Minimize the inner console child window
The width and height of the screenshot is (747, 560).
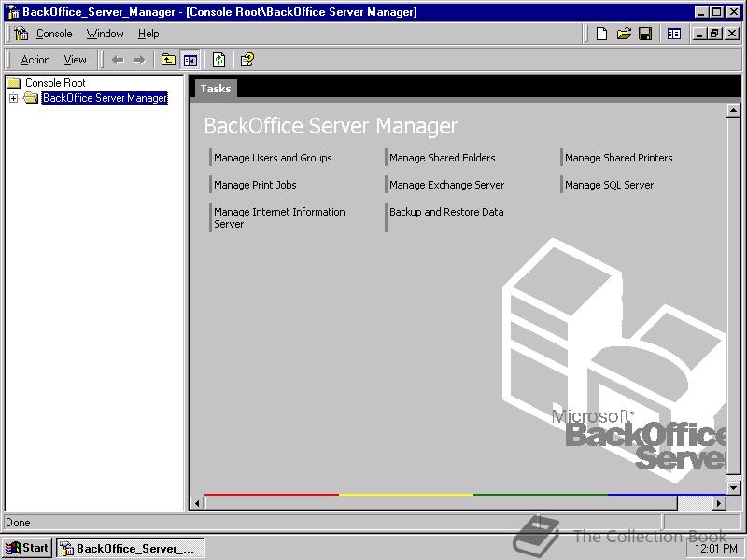(699, 34)
